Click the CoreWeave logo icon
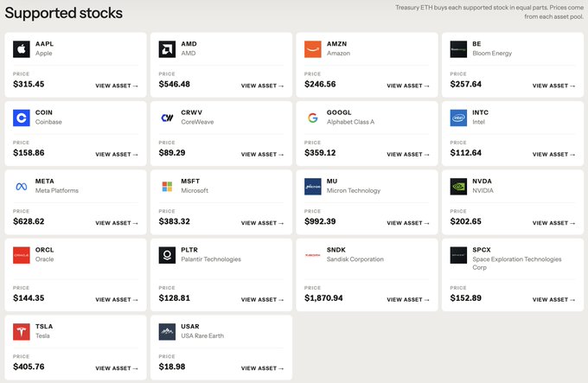The width and height of the screenshot is (588, 383). [x=167, y=118]
